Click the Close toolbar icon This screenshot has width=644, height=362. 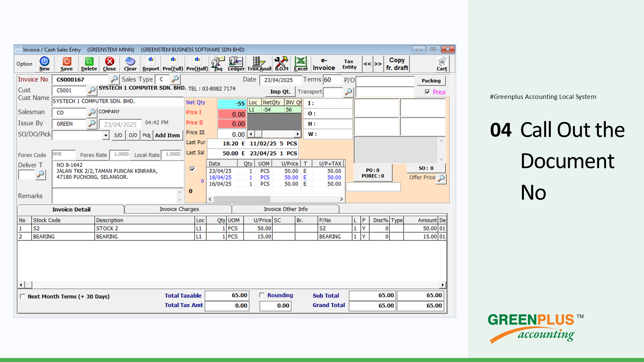(x=109, y=64)
